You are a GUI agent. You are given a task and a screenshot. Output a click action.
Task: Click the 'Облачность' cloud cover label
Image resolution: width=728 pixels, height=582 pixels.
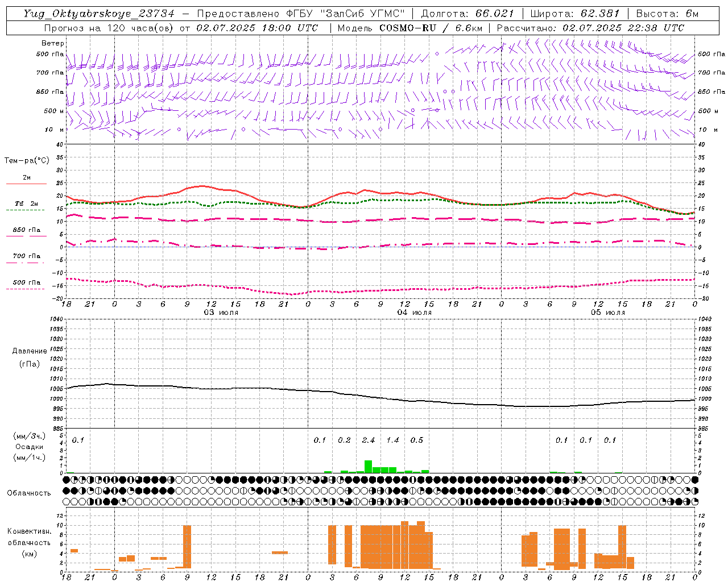click(x=29, y=493)
